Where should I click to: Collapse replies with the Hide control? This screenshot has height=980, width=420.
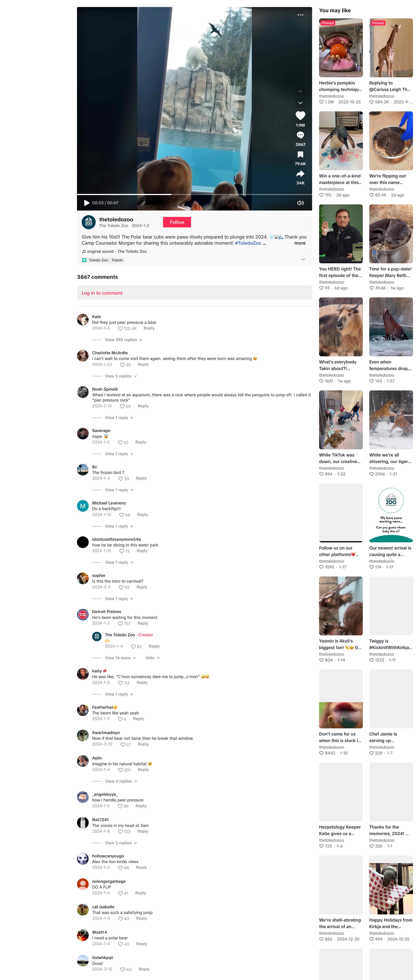click(x=152, y=658)
